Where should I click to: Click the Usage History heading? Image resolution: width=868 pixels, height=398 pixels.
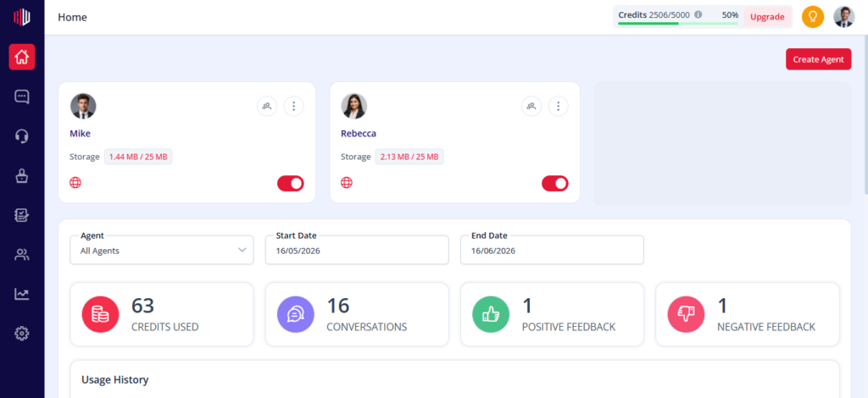[114, 379]
